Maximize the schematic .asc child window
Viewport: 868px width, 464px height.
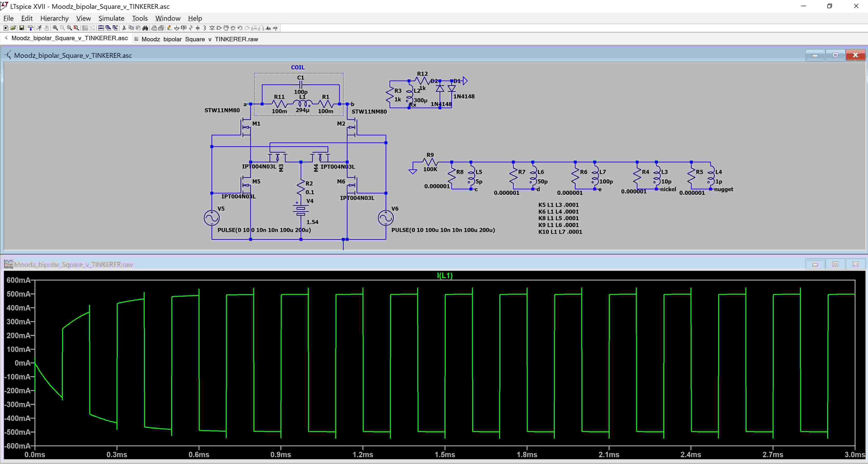tap(835, 55)
